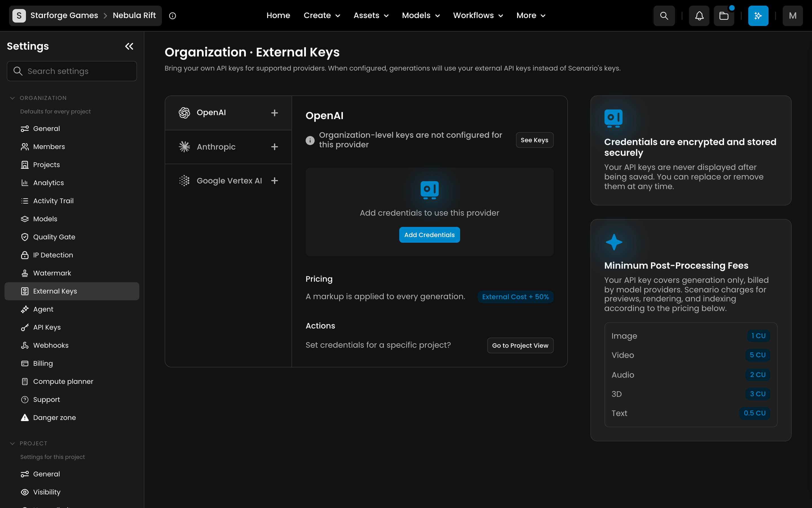Viewport: 812px width, 508px height.
Task: Open Compute planner
Action: coord(72,382)
